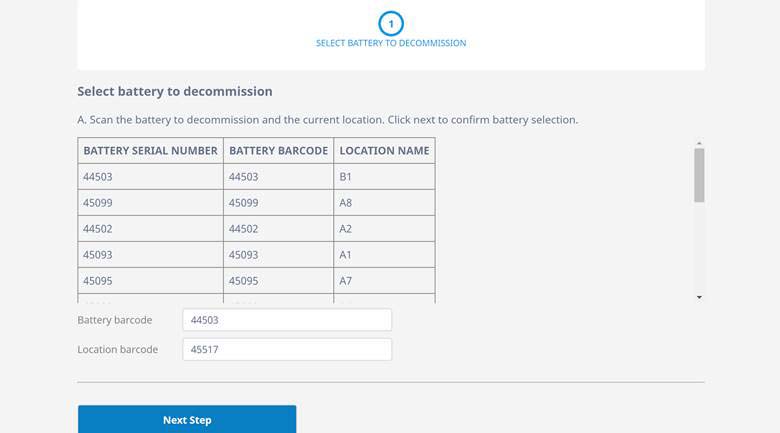Click the table's vertical scrollbar thumb
This screenshot has height=433, width=780.
tap(699, 175)
